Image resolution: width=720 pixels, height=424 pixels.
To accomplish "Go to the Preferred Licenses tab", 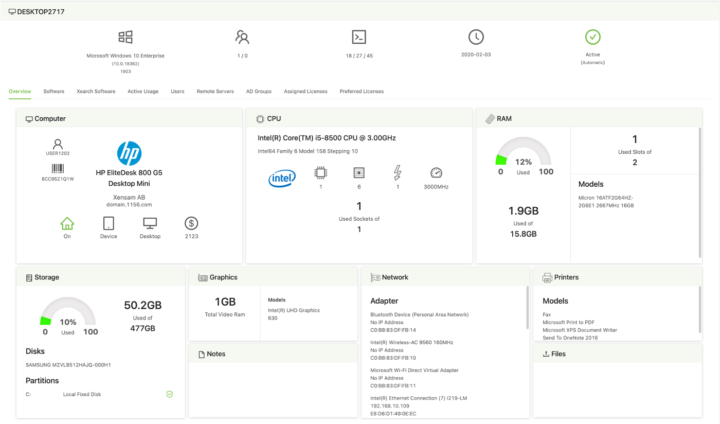I will tap(361, 91).
